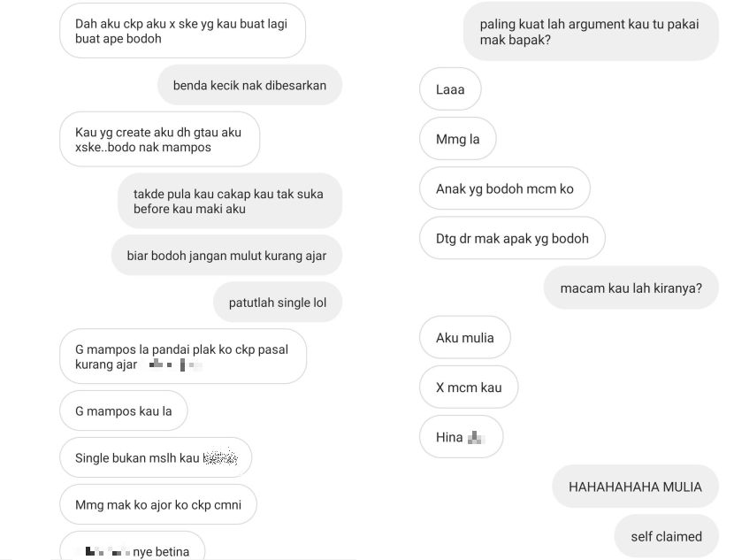Click the 'biar bodoh jangan mulut kurang ajar' message
Image resolution: width=734 pixels, height=560 pixels.
(226, 256)
